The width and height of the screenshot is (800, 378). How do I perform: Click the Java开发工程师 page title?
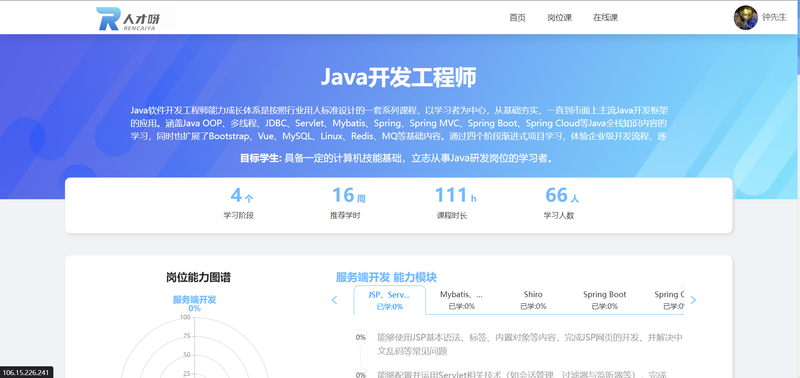398,78
